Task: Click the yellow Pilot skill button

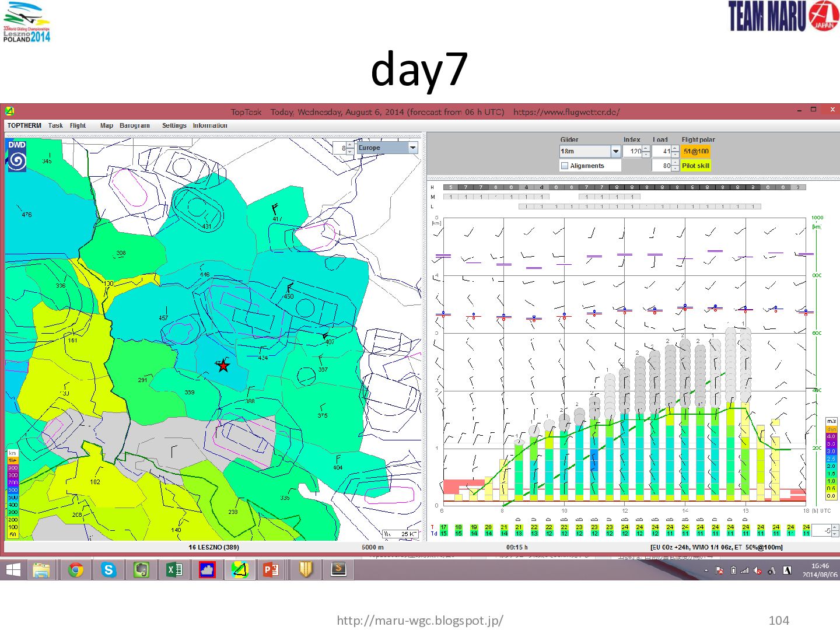Action: point(696,166)
